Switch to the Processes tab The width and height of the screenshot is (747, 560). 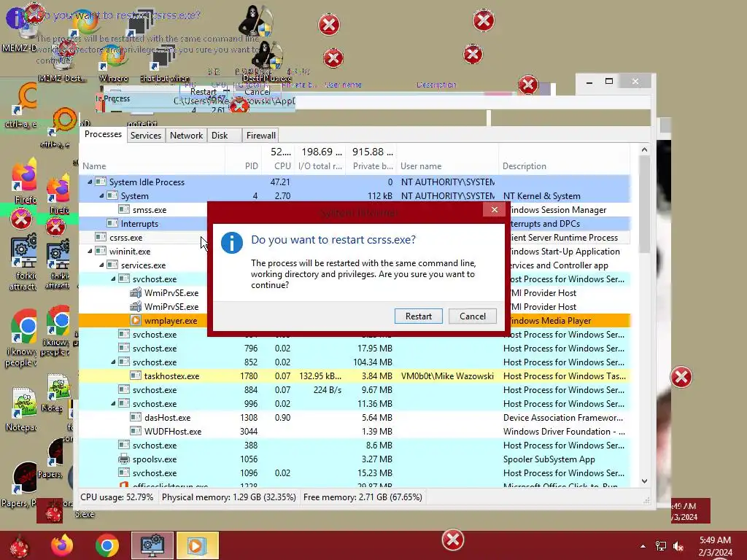click(103, 134)
